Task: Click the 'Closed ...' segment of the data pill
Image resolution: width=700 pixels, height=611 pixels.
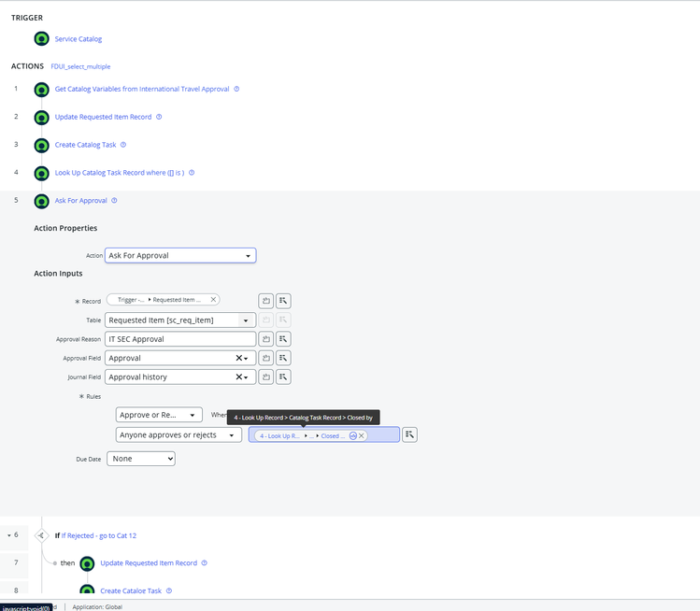Action: [x=333, y=436]
